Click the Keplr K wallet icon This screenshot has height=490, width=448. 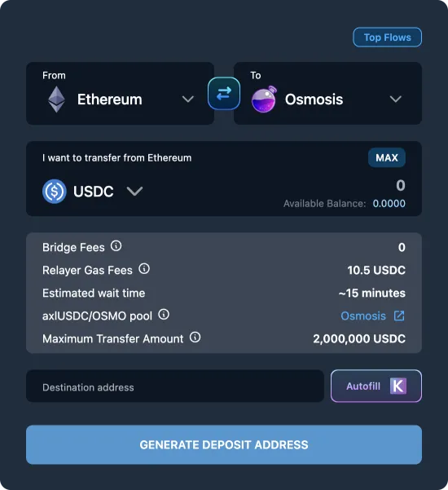pos(398,386)
